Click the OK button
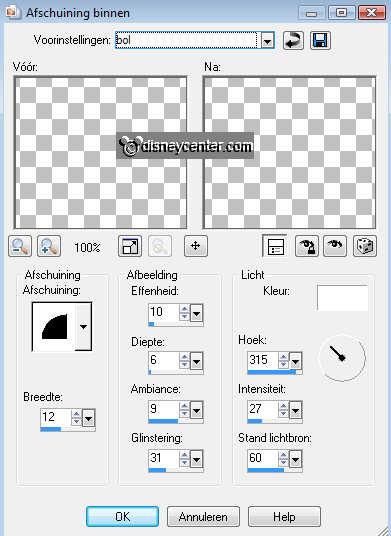 click(122, 517)
